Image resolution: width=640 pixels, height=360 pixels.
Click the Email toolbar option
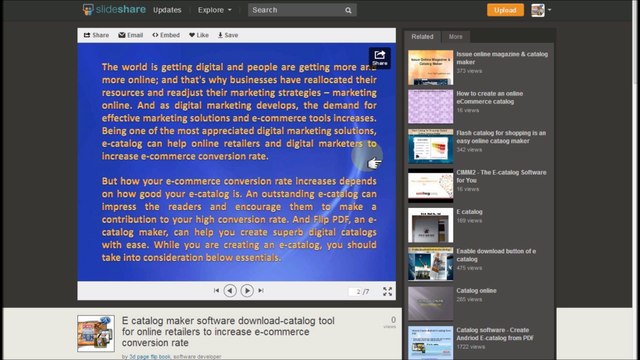click(131, 35)
